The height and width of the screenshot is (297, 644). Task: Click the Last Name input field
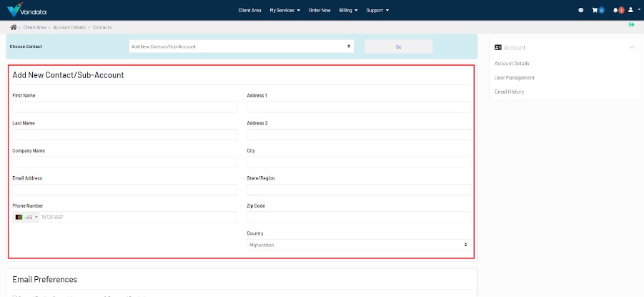[125, 135]
